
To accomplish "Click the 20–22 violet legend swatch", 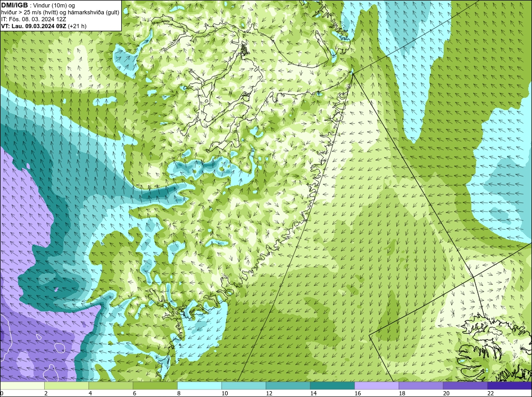I will click(465, 386).
